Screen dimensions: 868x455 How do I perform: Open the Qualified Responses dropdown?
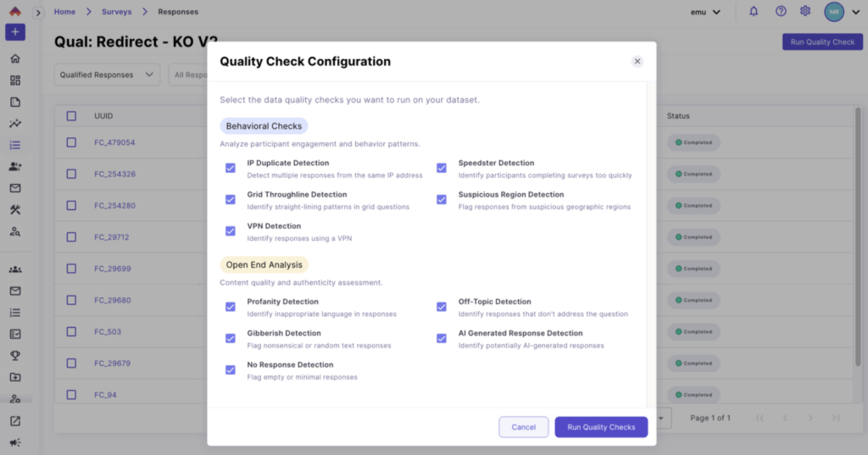point(108,75)
